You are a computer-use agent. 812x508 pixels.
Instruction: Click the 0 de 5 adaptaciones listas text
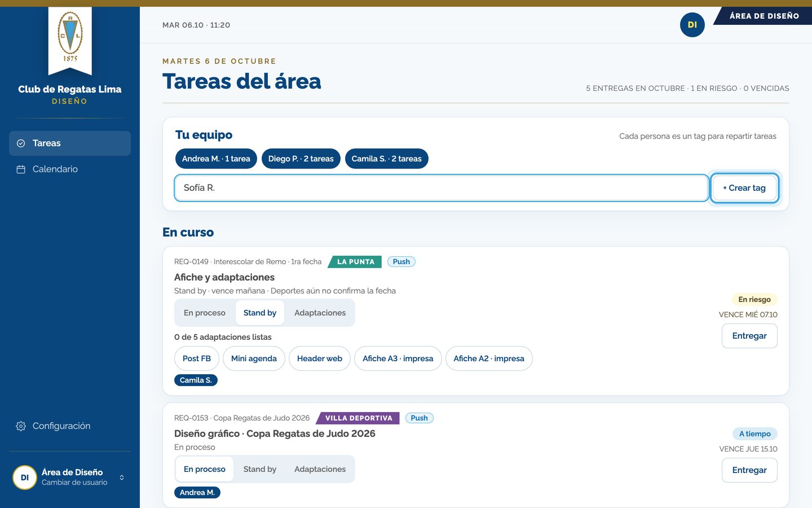point(223,337)
